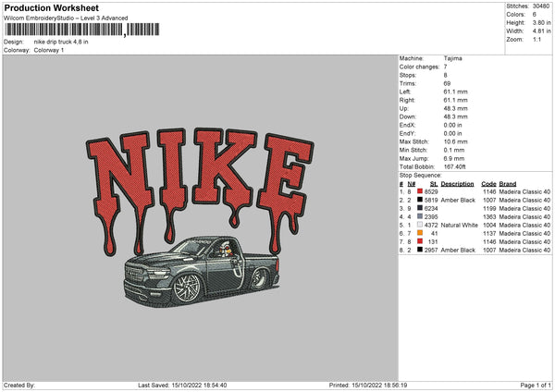Image resolution: width=555 pixels, height=392 pixels.
Task: Pick the dark navy swatch in row 6234
Action: point(420,208)
